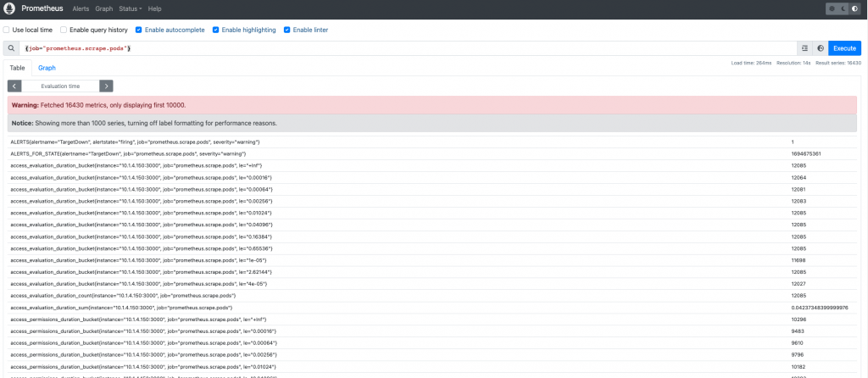The height and width of the screenshot is (378, 868).
Task: Select the Table tab
Action: pyautogui.click(x=17, y=68)
